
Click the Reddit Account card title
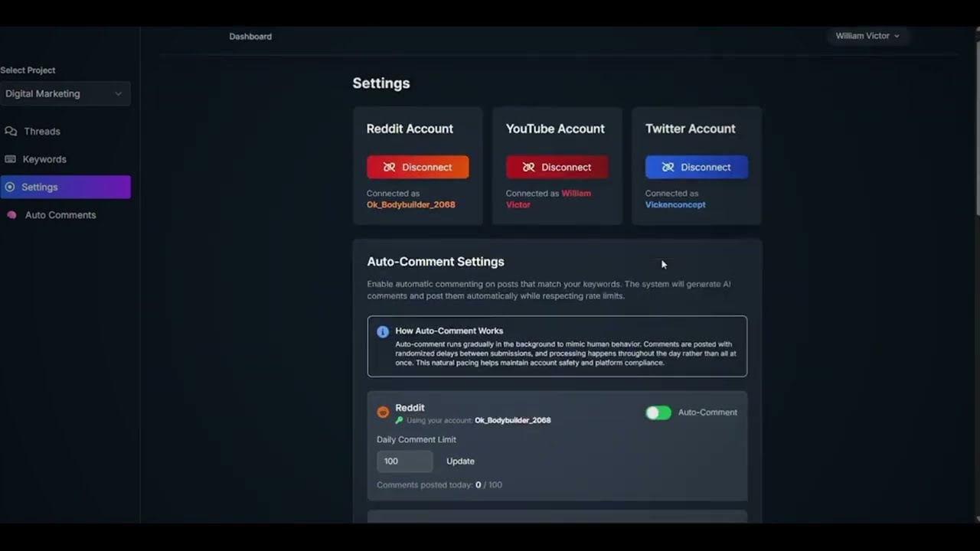[410, 129]
